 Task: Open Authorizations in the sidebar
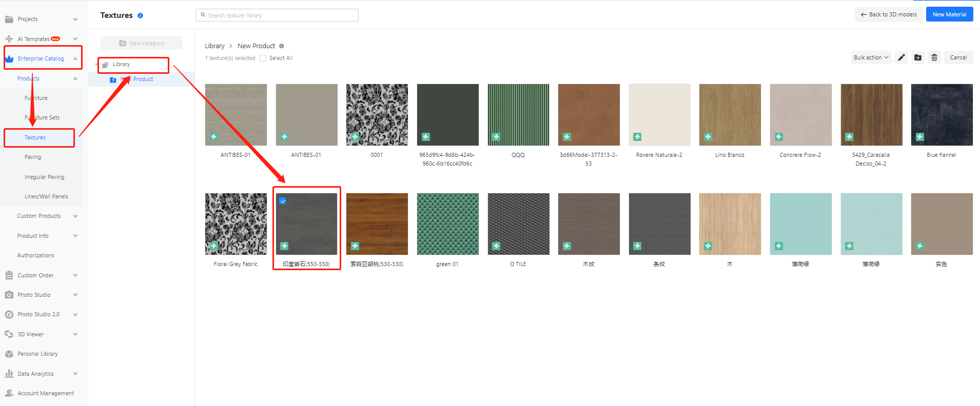click(x=35, y=255)
